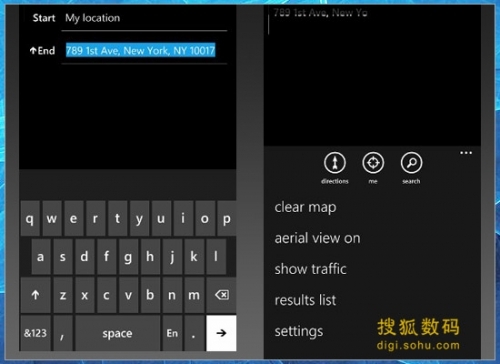Tap the e key
This screenshot has height=364, width=500.
click(x=74, y=218)
